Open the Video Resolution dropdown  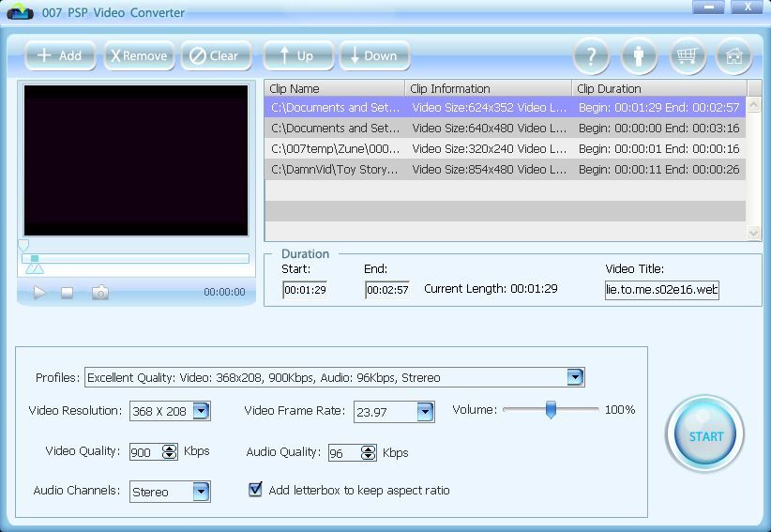pos(201,411)
